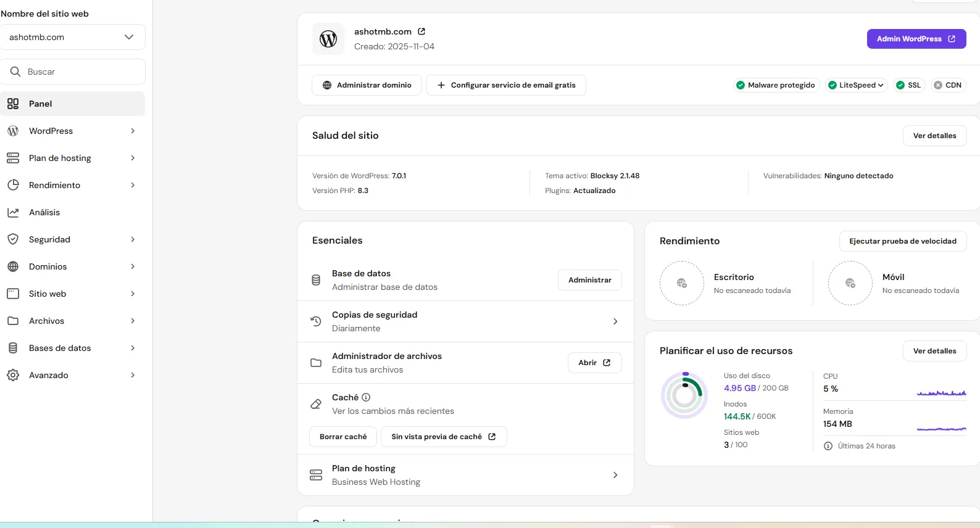This screenshot has height=528, width=980.
Task: Click Abrir button for Administrador de archivos
Action: (x=594, y=363)
